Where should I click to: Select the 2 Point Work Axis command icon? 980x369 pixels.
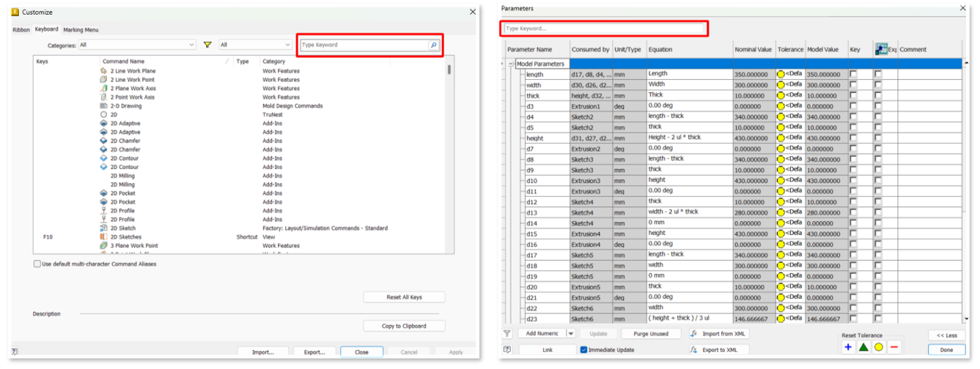103,97
